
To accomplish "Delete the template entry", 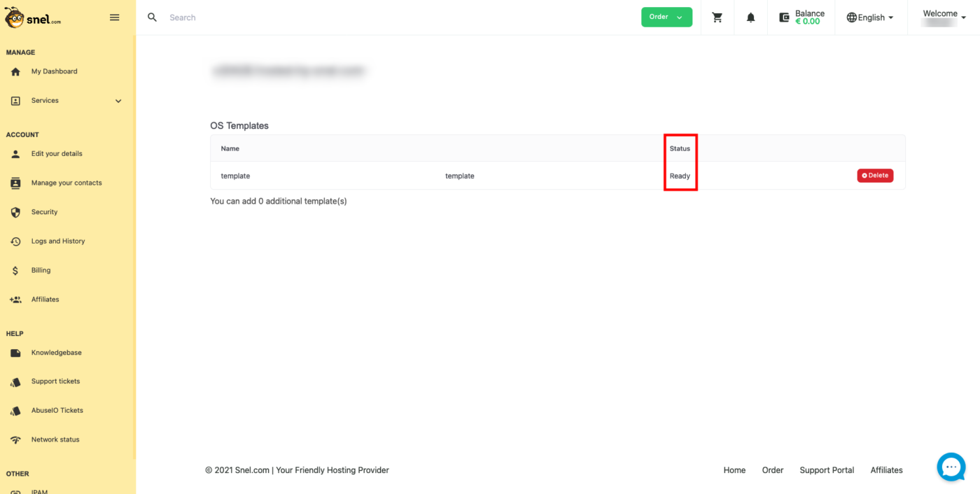I will tap(874, 176).
